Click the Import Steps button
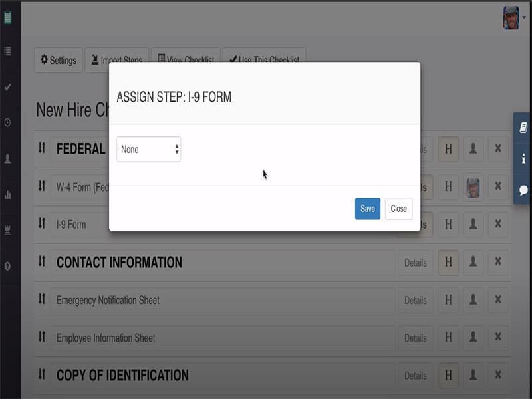The image size is (532, 399). click(117, 55)
